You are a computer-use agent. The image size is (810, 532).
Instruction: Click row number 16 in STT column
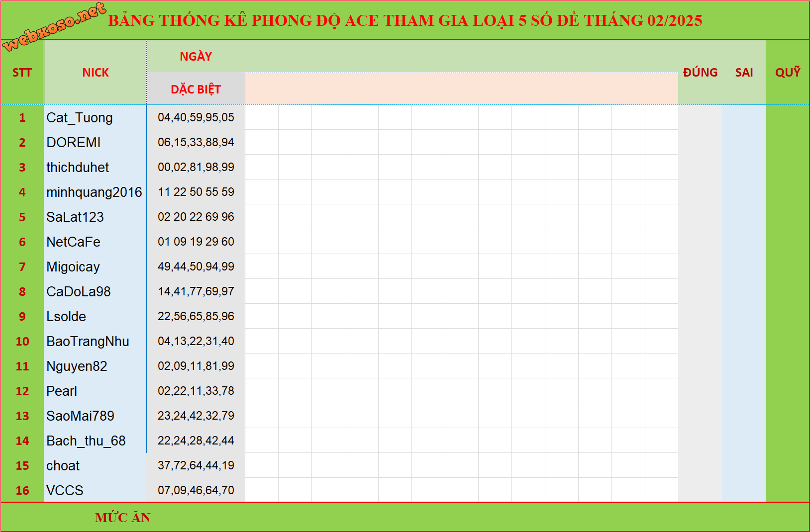tap(22, 490)
